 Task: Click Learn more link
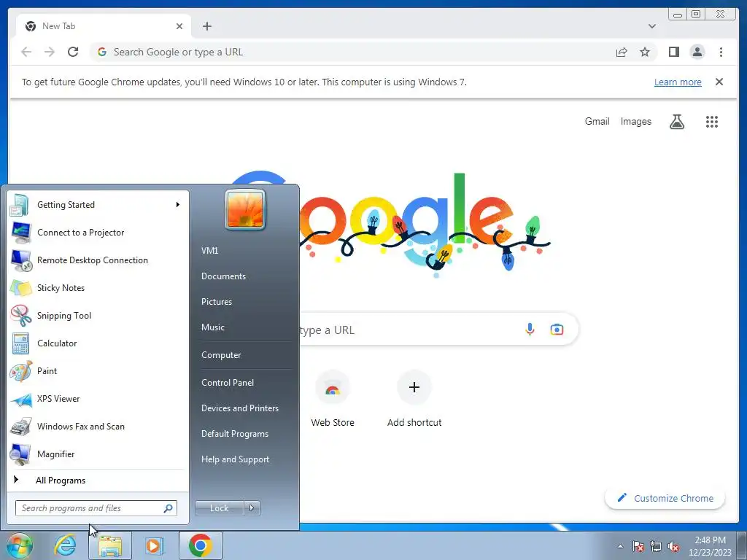[x=678, y=82]
